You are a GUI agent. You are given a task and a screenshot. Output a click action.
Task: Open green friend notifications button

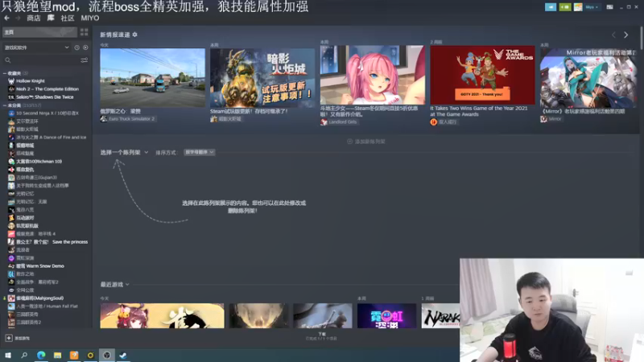click(565, 7)
